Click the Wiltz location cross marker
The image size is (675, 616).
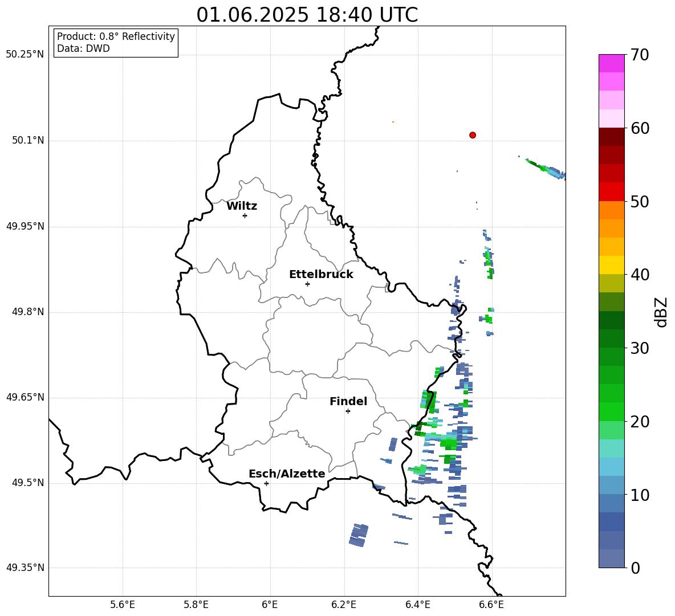coord(245,215)
